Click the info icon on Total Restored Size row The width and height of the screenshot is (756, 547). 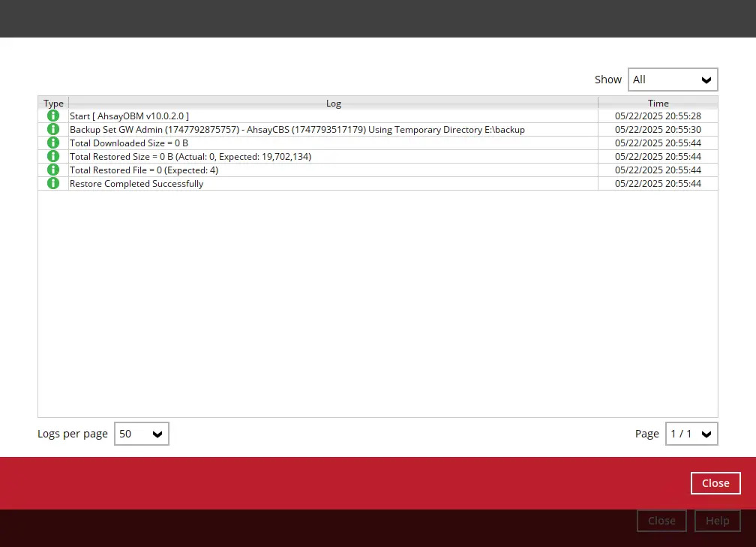tap(52, 156)
